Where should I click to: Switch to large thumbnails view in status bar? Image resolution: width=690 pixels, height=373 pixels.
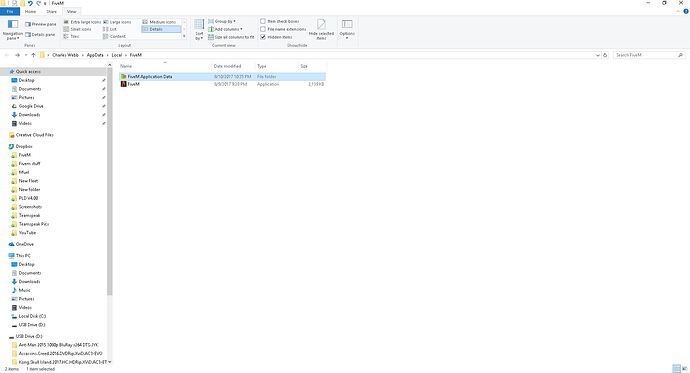click(684, 369)
